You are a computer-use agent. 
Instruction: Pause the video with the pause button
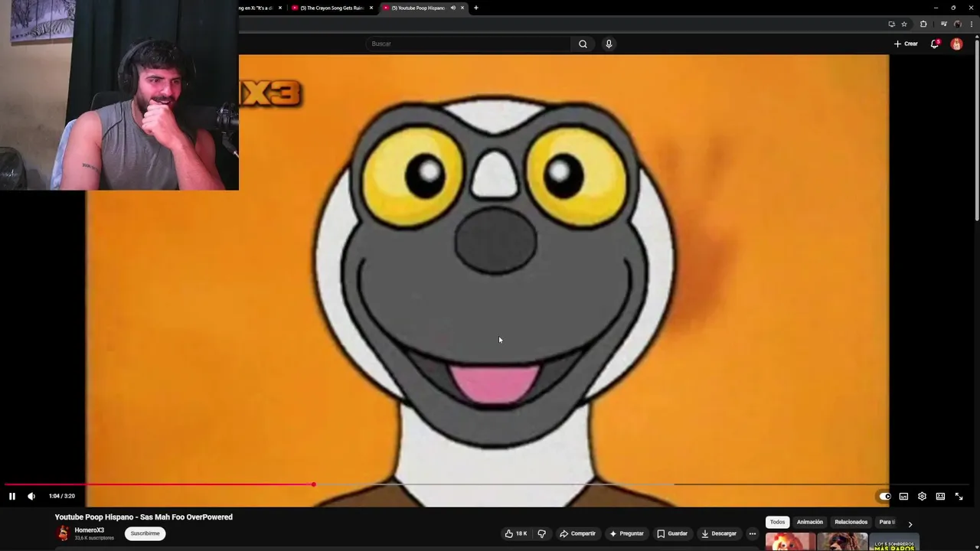(x=12, y=496)
